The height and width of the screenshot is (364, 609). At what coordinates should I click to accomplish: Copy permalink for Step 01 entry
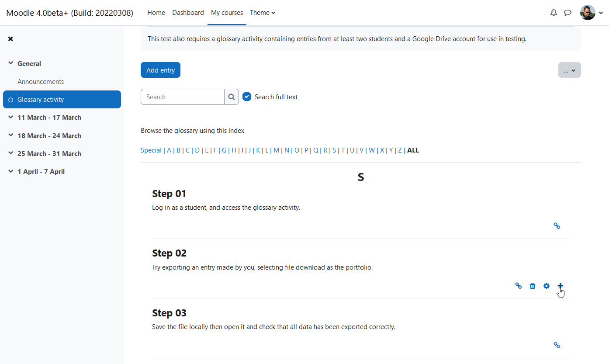pos(557,226)
